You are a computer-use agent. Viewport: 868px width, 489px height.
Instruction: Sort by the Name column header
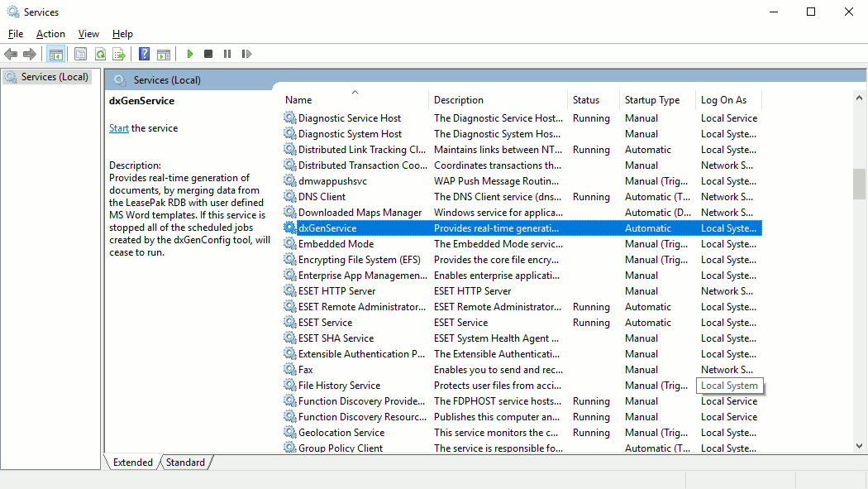click(355, 99)
